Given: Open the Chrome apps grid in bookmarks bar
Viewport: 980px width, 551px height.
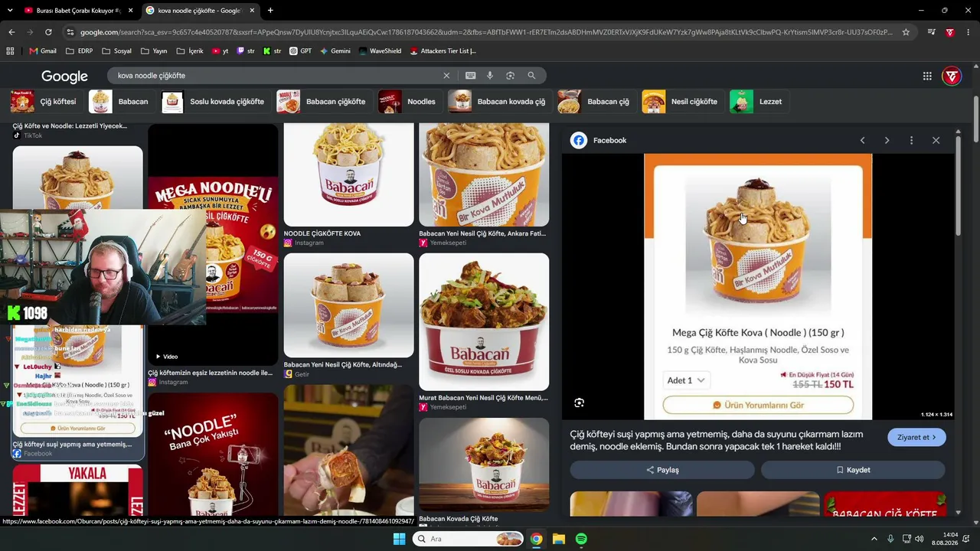Looking at the screenshot, I should 10,51.
